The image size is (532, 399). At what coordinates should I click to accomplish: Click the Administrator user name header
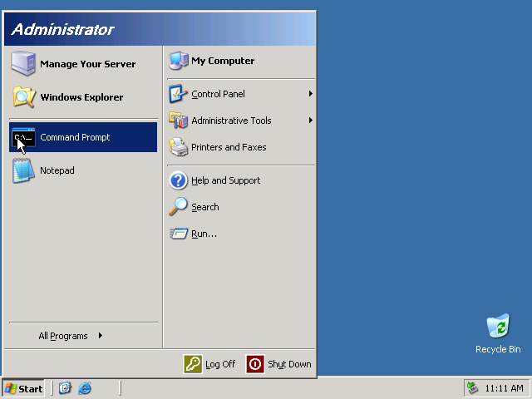coord(63,30)
